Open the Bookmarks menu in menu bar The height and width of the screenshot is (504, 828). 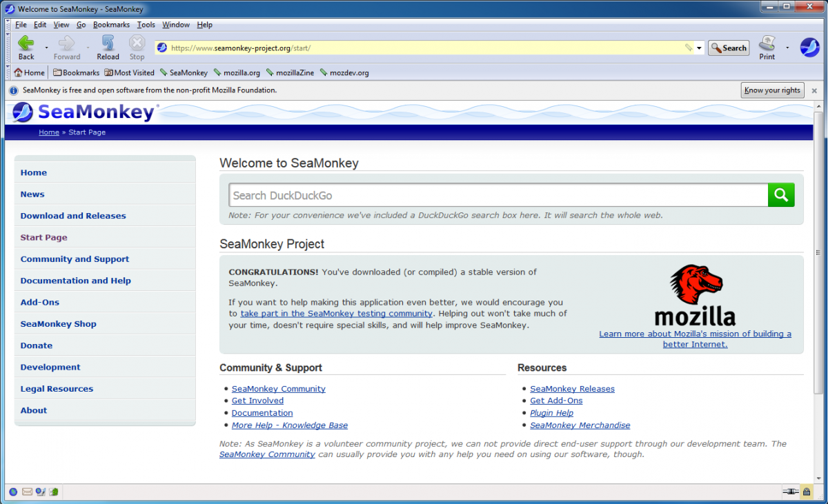point(111,25)
